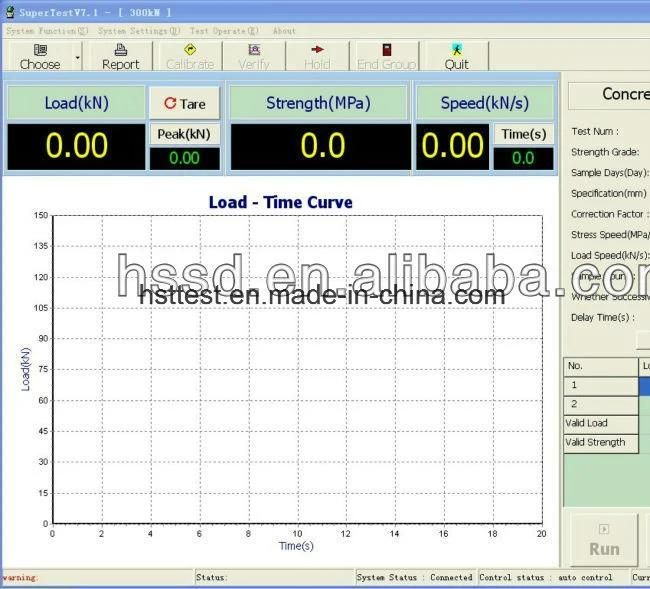This screenshot has width=650, height=589.
Task: Click the Delay Time(s) label
Action: pos(603,318)
